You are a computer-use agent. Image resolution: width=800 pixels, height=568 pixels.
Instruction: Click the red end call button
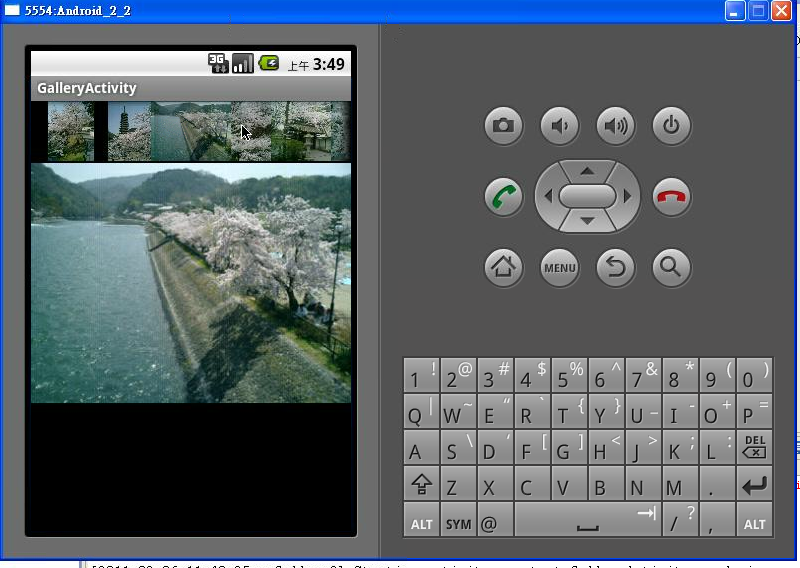pyautogui.click(x=671, y=197)
